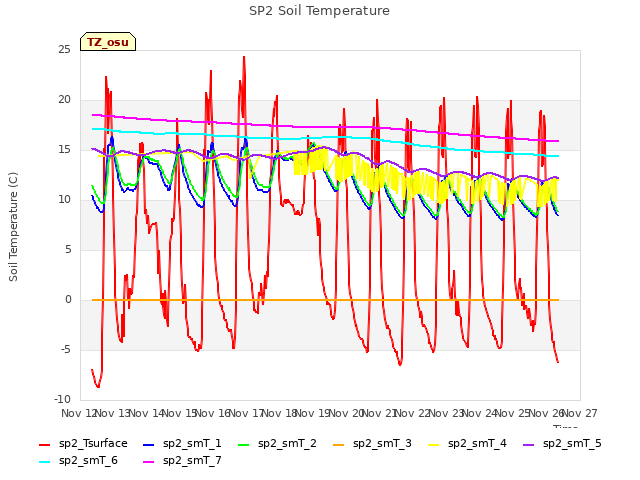Click the Nov 12 x-axis tick label
Screen dimensions: 640x480
pos(78,413)
